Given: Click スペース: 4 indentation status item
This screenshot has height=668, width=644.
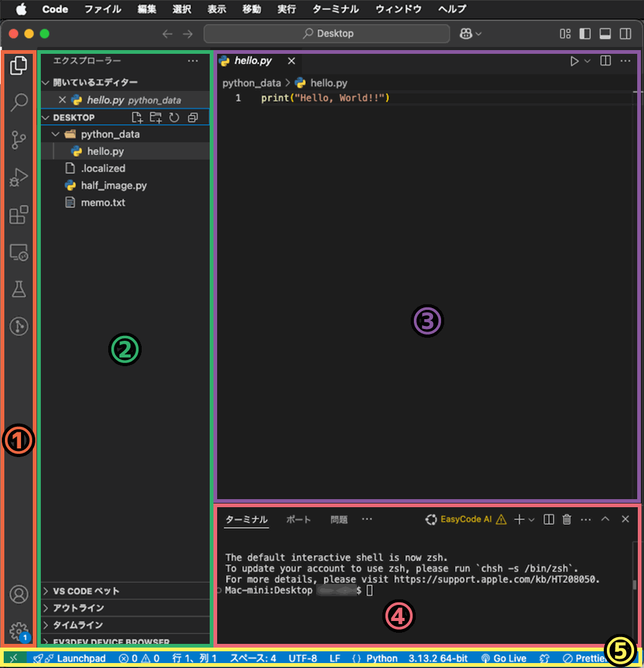Looking at the screenshot, I should (x=253, y=658).
